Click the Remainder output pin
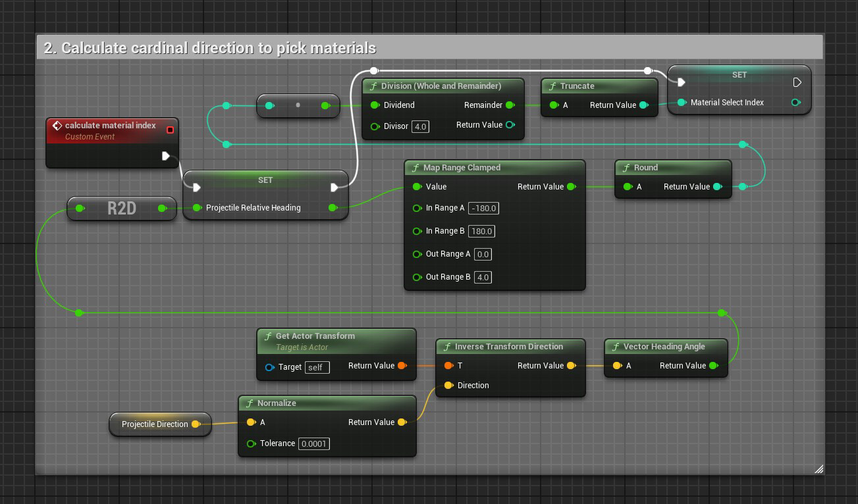The width and height of the screenshot is (858, 504). tap(510, 105)
